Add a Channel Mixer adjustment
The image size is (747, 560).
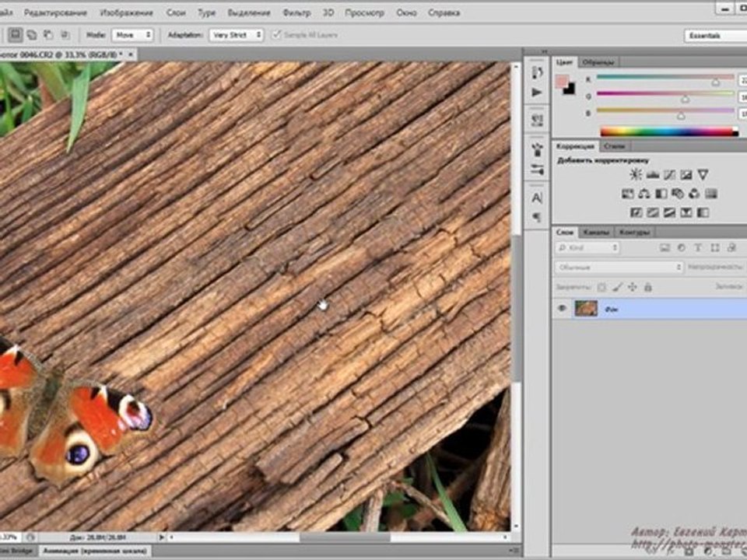point(694,194)
